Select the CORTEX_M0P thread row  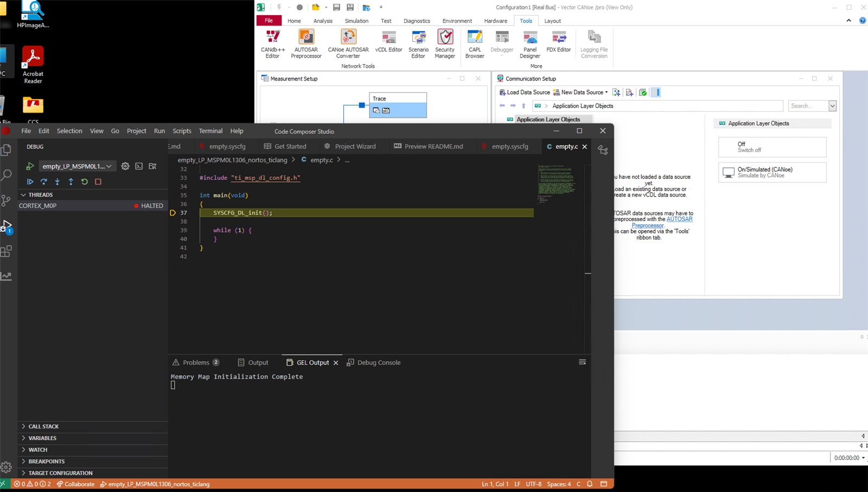click(93, 206)
